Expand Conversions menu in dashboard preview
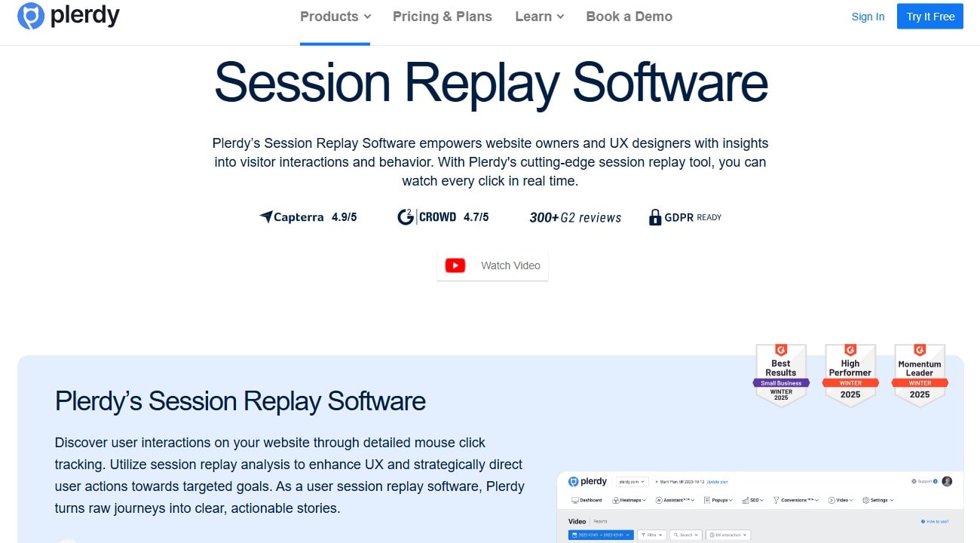This screenshot has width=980, height=543. click(796, 500)
